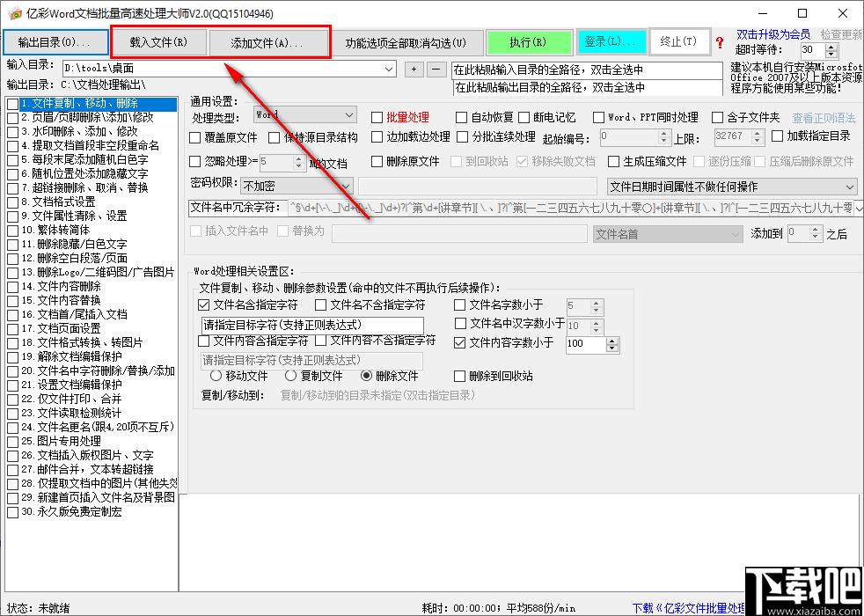The height and width of the screenshot is (616, 864).
Task: Click the plus button beside input directory
Action: click(414, 70)
